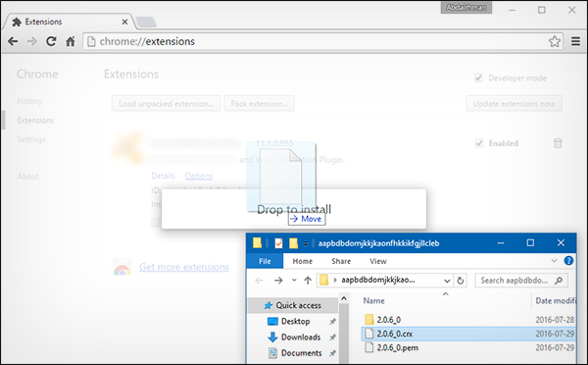The height and width of the screenshot is (365, 588).
Task: Open Settings in Chrome's sidebar
Action: [31, 139]
